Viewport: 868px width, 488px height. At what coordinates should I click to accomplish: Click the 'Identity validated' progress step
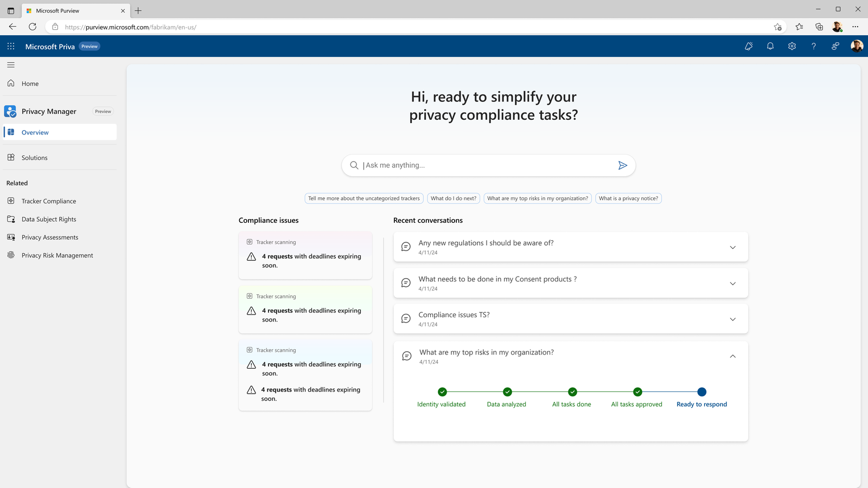(x=442, y=397)
